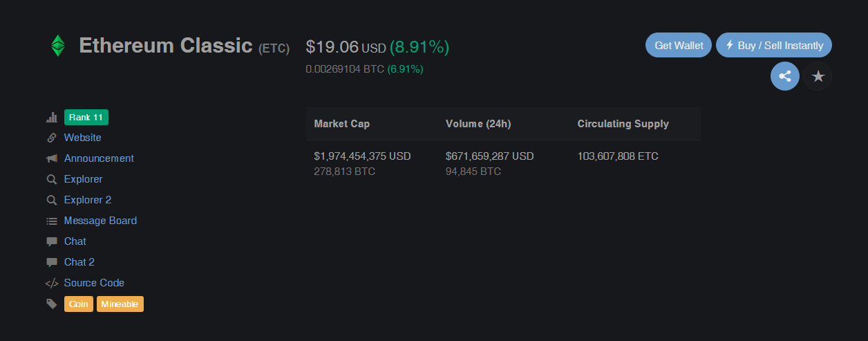Click the chain link icon beside Website

51,138
